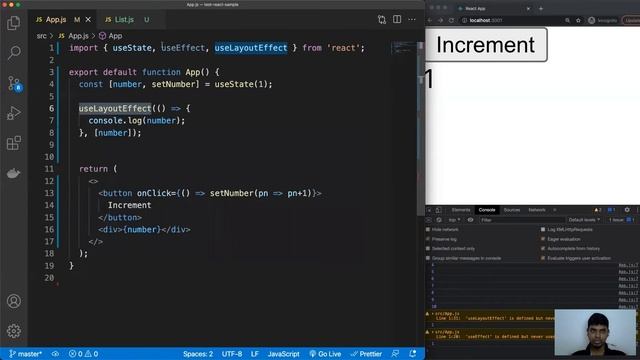Click the Prettier status bar item
The width and height of the screenshot is (640, 360).
(367, 354)
